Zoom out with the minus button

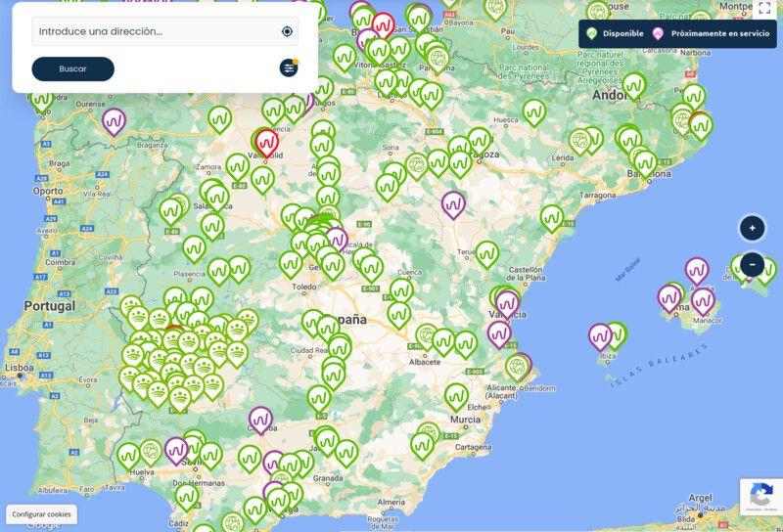[752, 264]
